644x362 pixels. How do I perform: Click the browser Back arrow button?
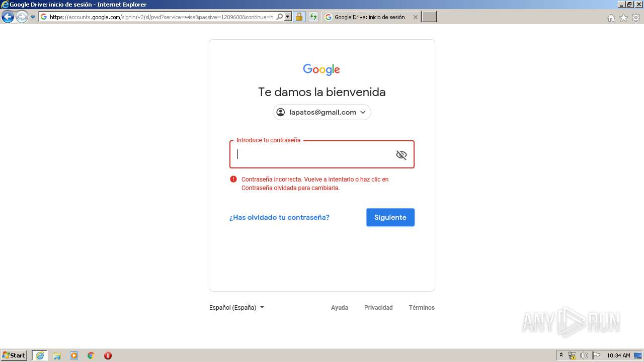tap(8, 17)
